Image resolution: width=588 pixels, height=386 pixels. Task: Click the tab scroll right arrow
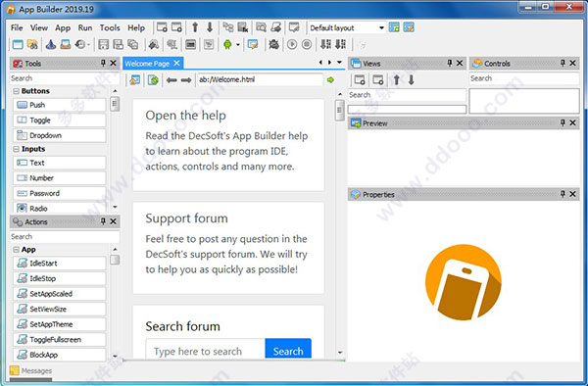coord(329,63)
